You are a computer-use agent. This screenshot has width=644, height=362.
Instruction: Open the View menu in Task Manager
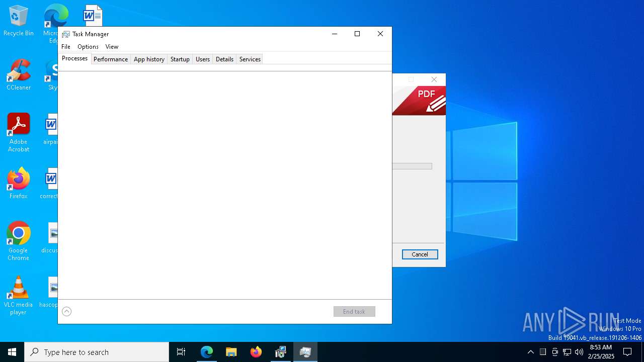click(112, 46)
